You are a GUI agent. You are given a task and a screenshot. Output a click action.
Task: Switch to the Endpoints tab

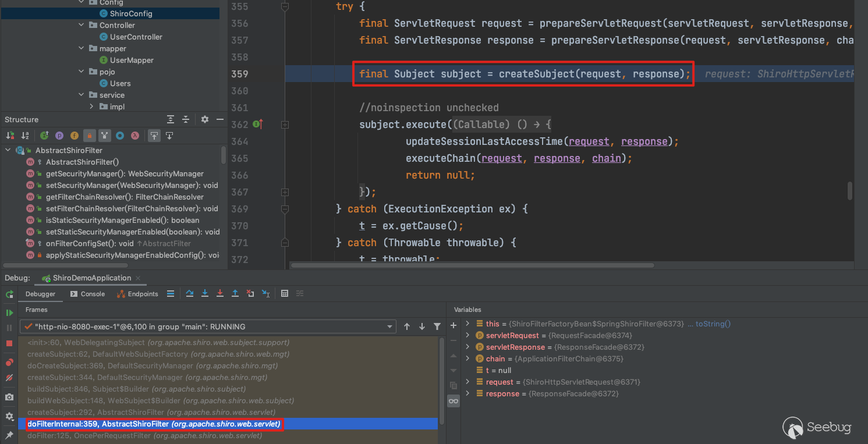pyautogui.click(x=137, y=294)
